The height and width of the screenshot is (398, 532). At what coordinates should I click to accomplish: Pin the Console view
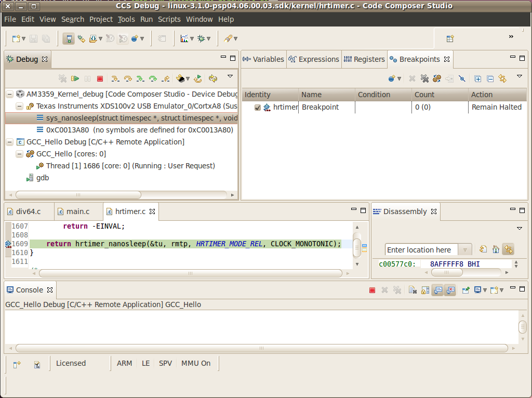[x=465, y=290]
